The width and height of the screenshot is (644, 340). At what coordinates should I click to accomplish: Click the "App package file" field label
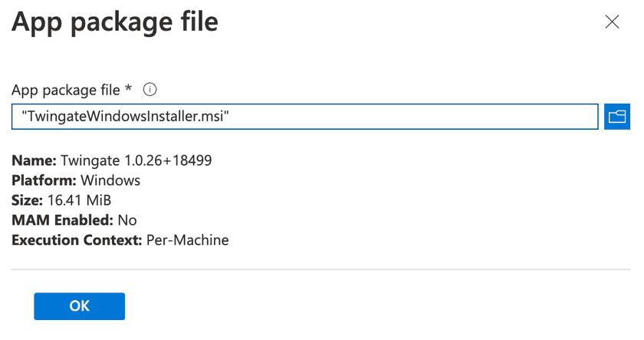coord(65,90)
